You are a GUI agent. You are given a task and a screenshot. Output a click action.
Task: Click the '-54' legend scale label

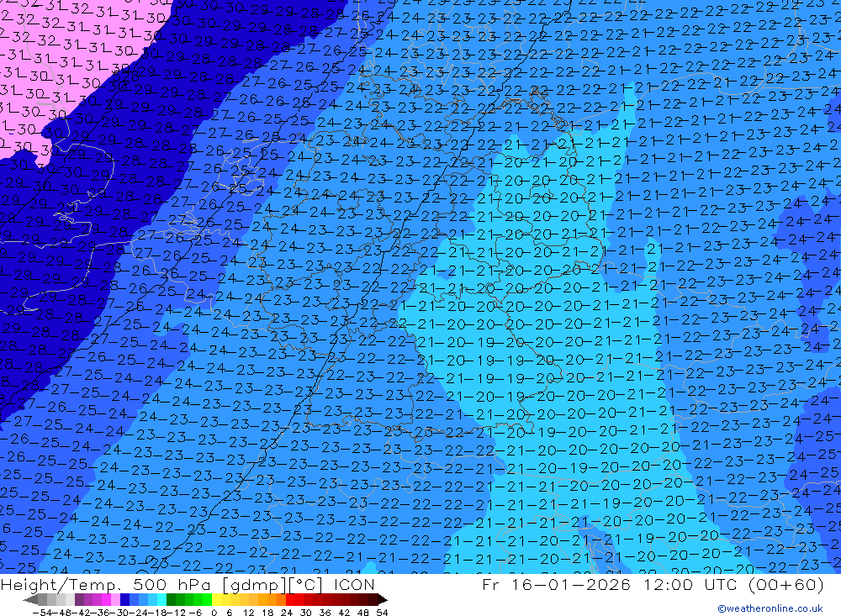pos(42,613)
